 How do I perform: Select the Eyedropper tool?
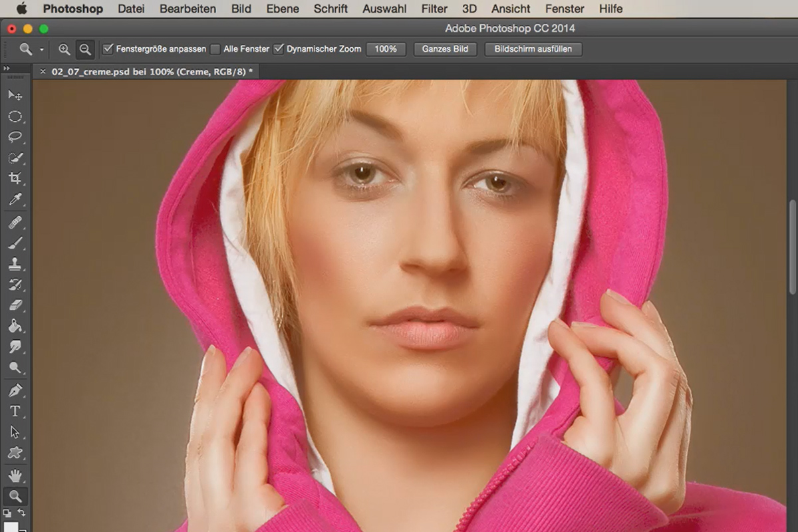[15, 199]
